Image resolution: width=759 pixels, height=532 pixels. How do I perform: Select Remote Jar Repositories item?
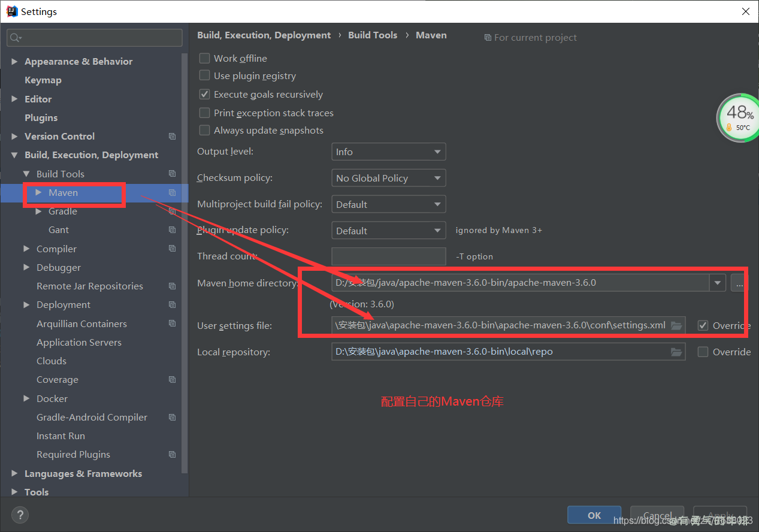point(90,286)
